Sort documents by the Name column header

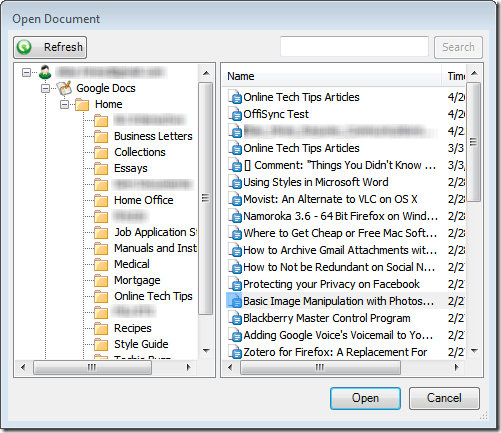332,76
